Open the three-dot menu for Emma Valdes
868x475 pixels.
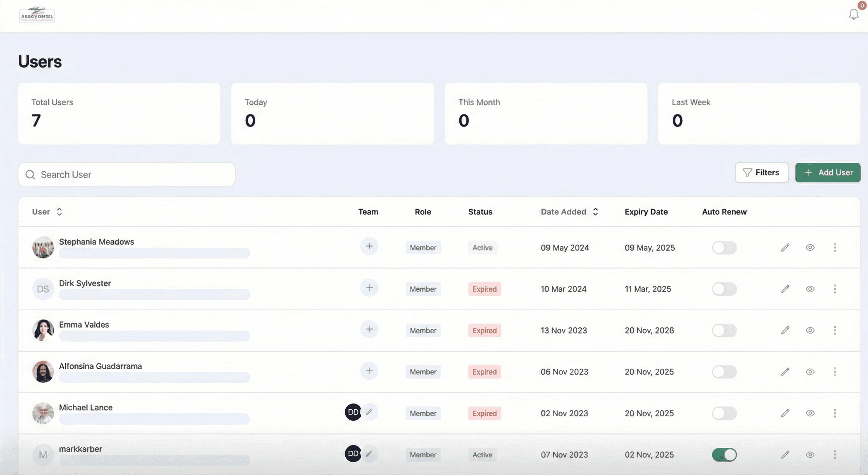(x=834, y=330)
